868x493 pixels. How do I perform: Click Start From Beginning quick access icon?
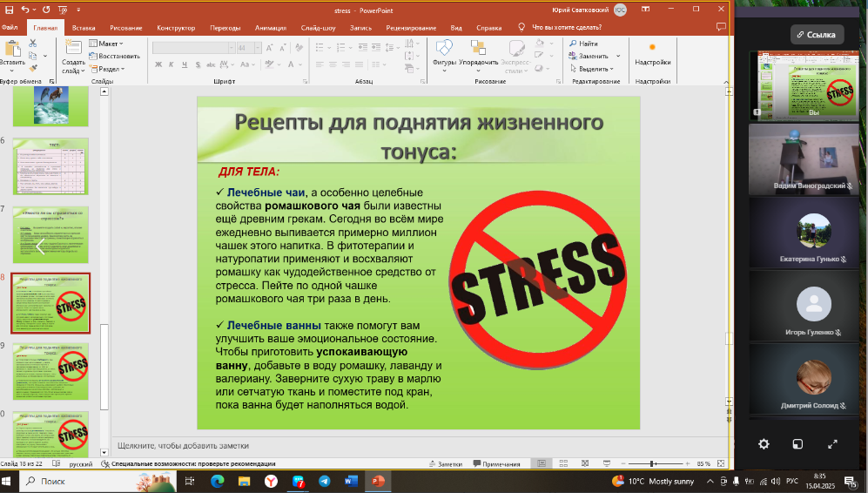click(x=62, y=10)
